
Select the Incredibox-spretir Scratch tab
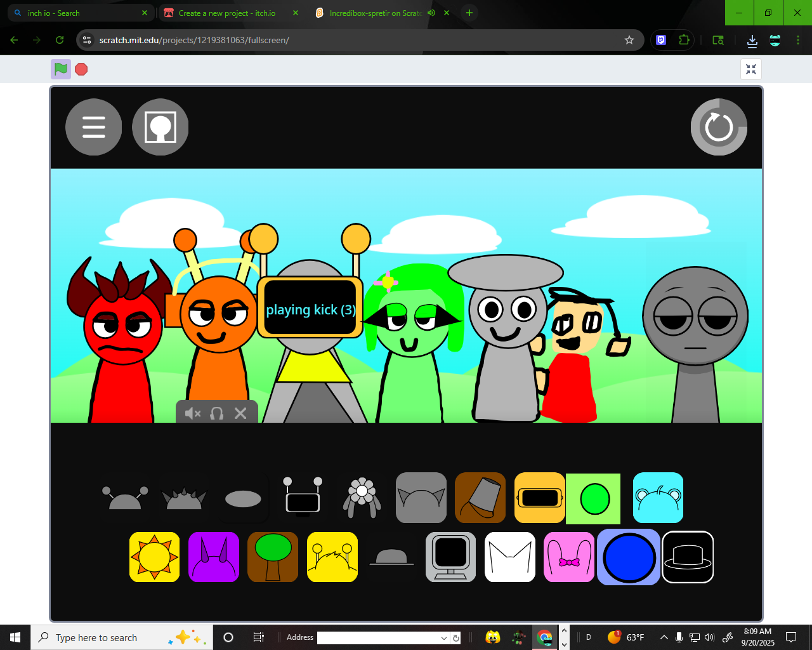[x=376, y=13]
